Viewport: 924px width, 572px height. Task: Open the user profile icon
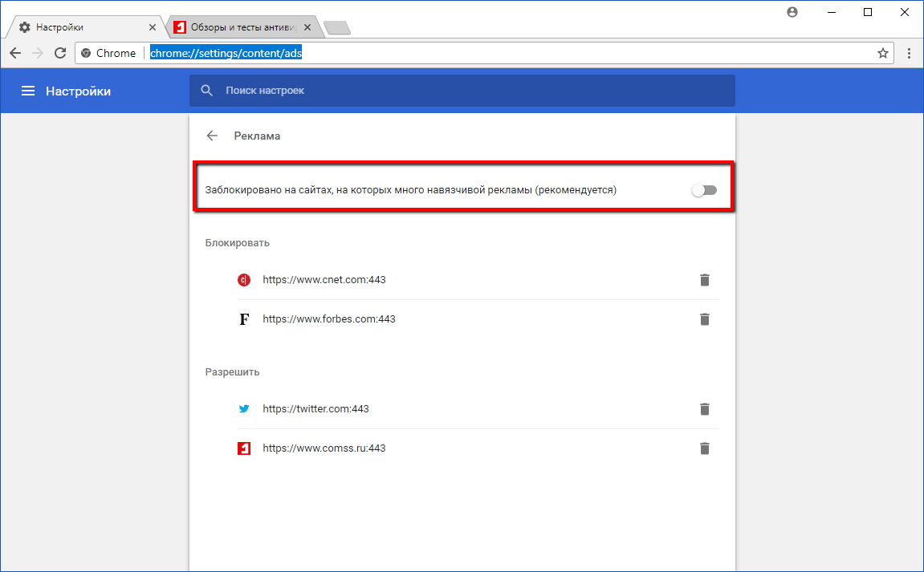(x=792, y=12)
